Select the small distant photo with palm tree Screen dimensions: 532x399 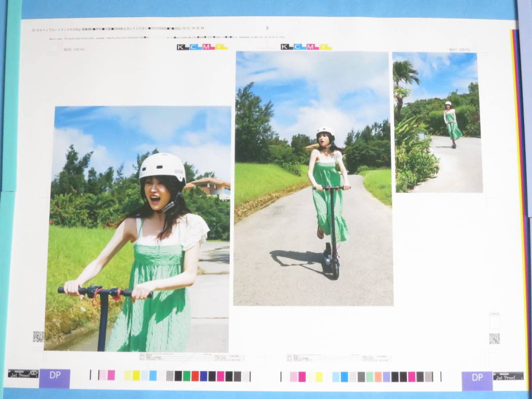pos(438,122)
